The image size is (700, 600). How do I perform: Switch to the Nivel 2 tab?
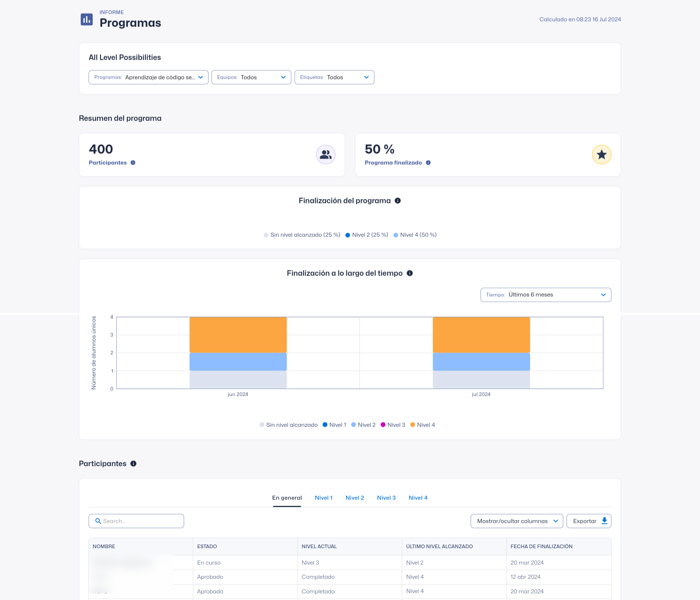pyautogui.click(x=354, y=498)
